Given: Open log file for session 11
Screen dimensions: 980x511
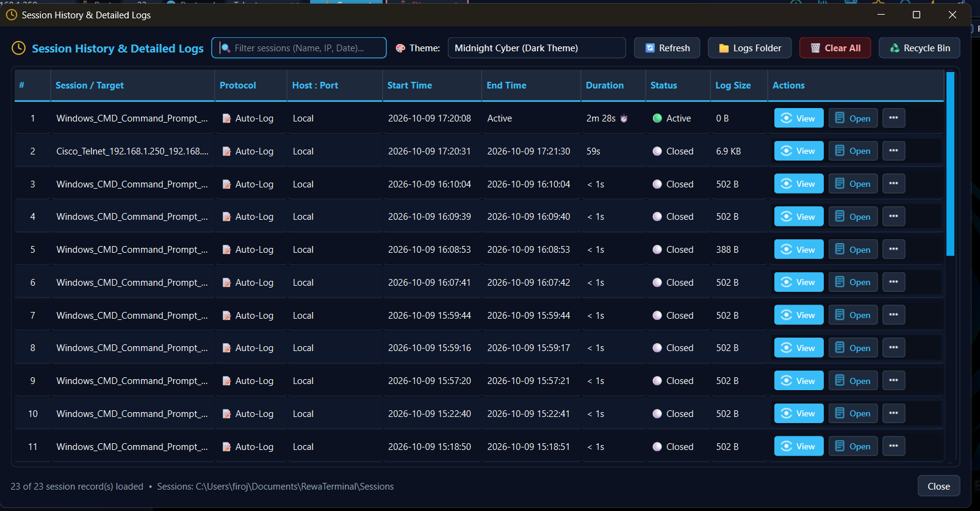Looking at the screenshot, I should (x=853, y=446).
